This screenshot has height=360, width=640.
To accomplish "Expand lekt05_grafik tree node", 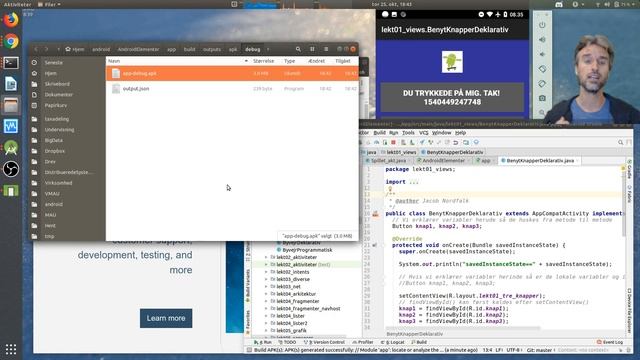I will 266,331.
